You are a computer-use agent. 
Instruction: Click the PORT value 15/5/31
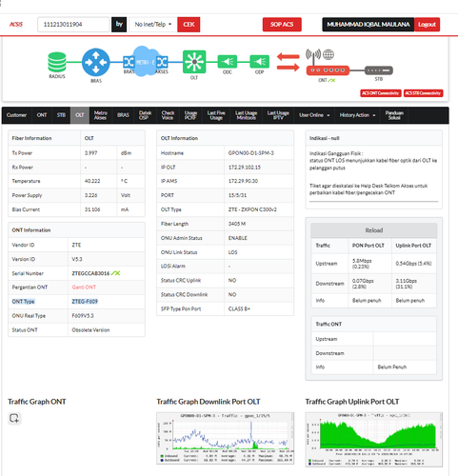tap(237, 195)
